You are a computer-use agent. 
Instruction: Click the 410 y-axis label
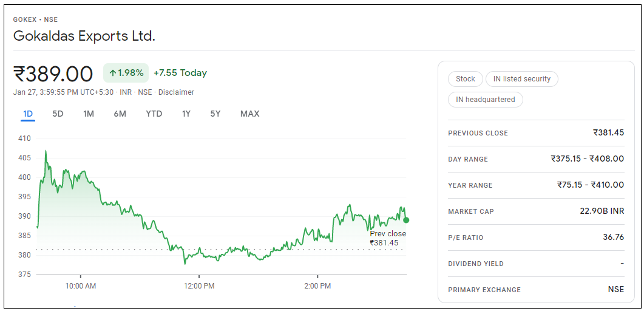[x=25, y=138]
